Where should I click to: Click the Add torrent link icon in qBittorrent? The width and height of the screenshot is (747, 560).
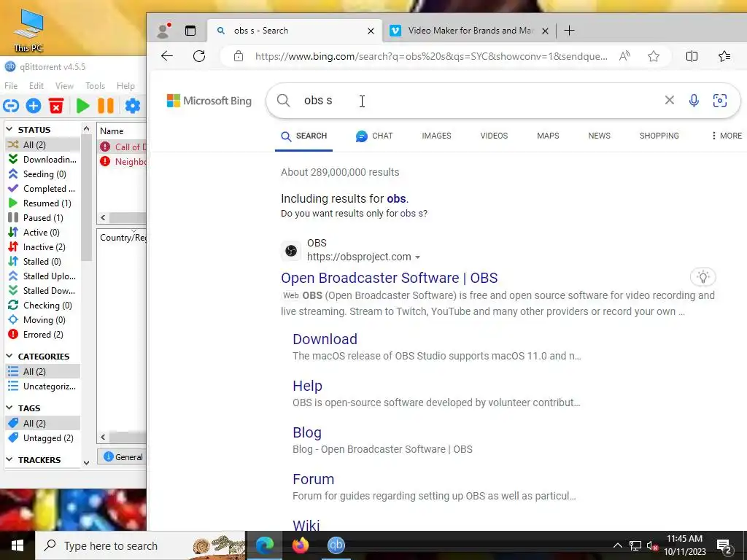coord(11,106)
